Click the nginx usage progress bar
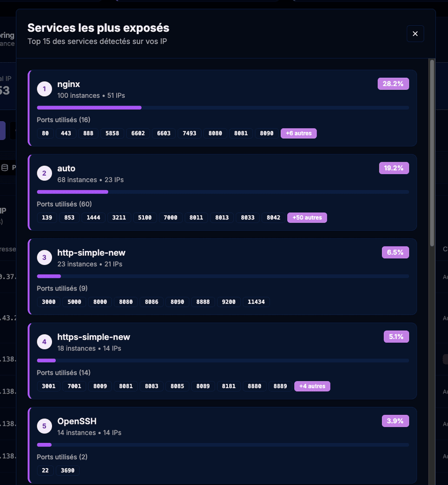 222,108
